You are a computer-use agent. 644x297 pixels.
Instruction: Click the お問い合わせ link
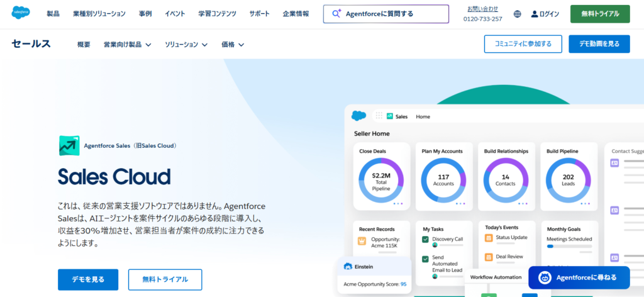click(x=482, y=9)
